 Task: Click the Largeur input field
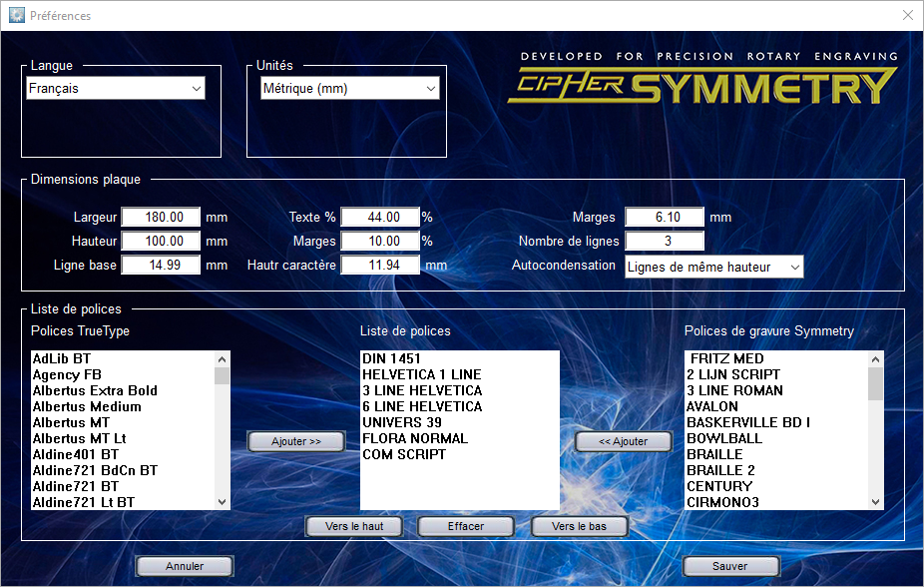(161, 217)
